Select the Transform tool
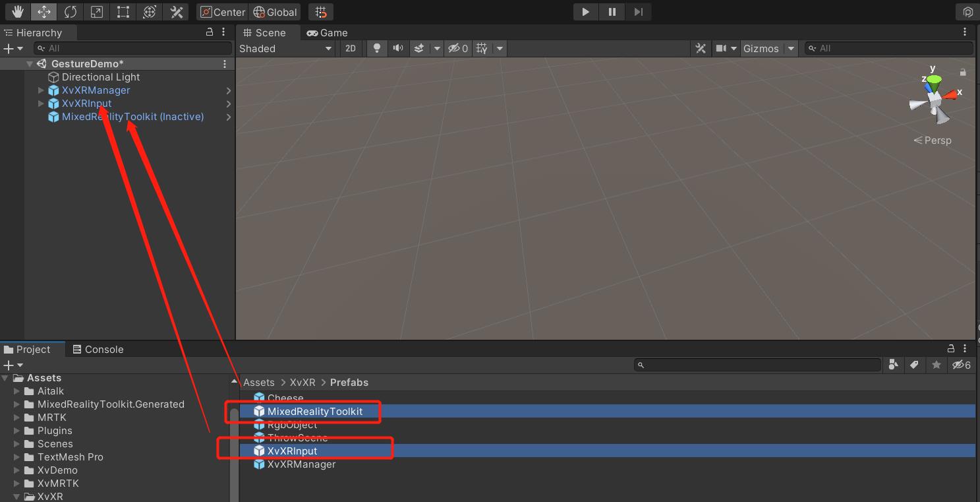The height and width of the screenshot is (502, 980). pos(150,12)
